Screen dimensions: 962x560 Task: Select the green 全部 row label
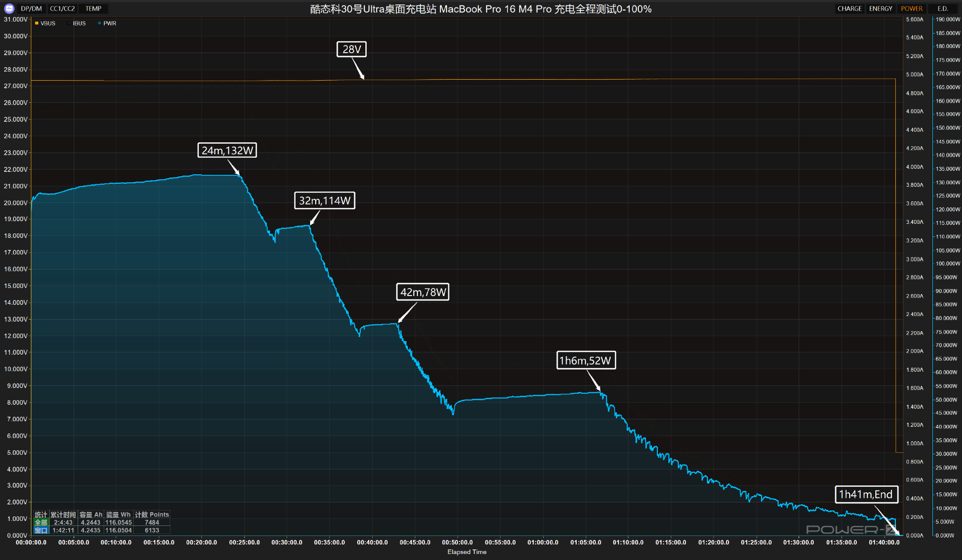41,522
